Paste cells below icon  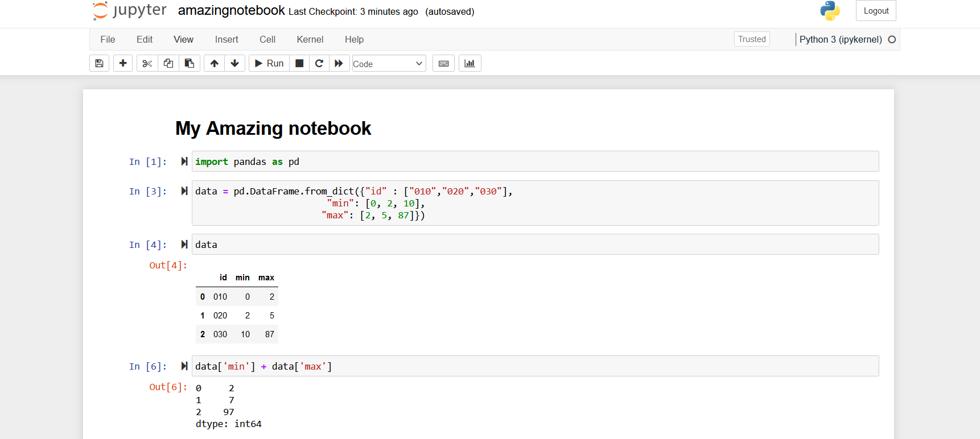click(x=190, y=63)
